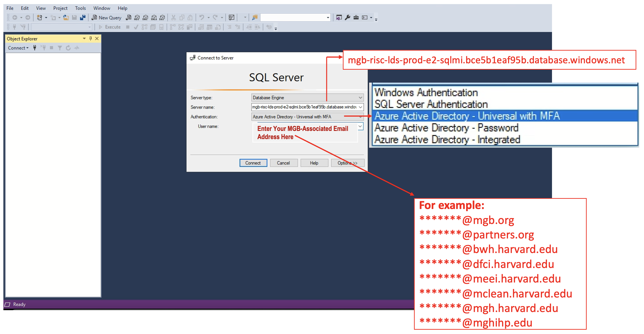Pin the Object Explorer panel with auto-hide pushpin
Viewport: 644px width, 334px height.
[90, 39]
